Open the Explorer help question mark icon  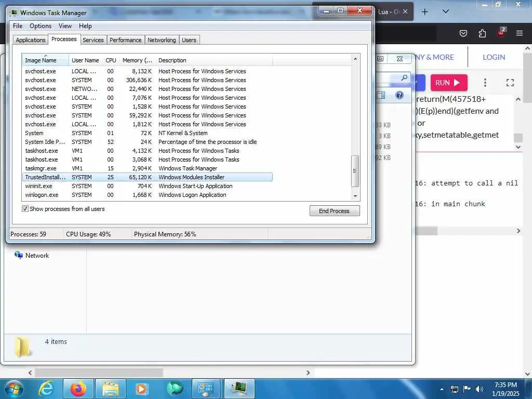click(400, 95)
